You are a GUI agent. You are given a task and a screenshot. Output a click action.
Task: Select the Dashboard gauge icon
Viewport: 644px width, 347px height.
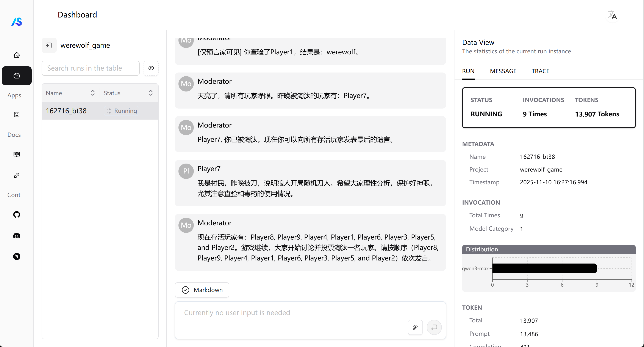[x=17, y=76]
